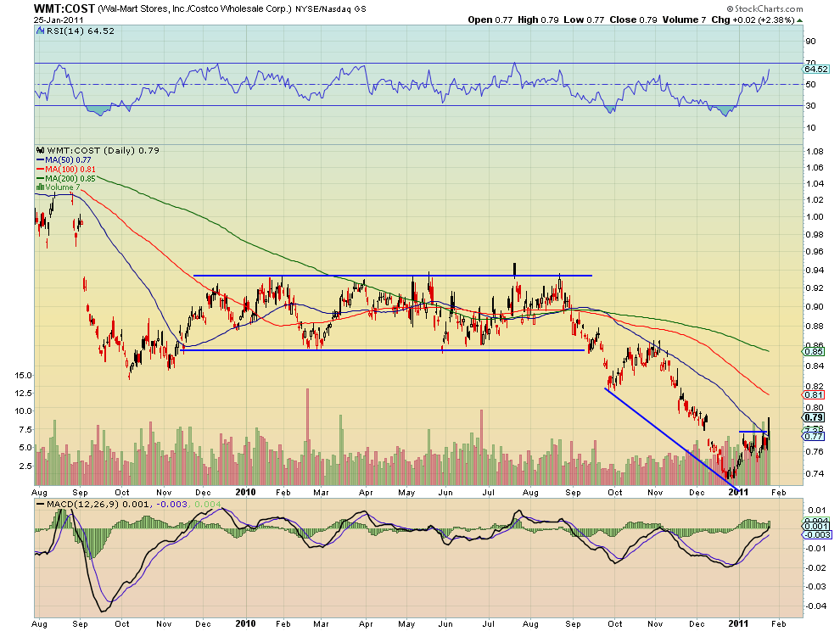Click the bold 0.79 last price tag

tap(815, 417)
